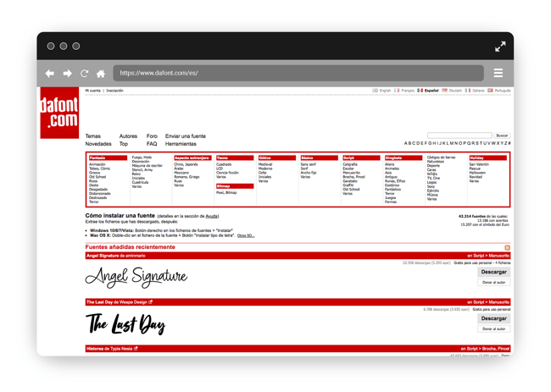Open The Last Day font preview
The width and height of the screenshot is (551, 392).
click(x=125, y=324)
